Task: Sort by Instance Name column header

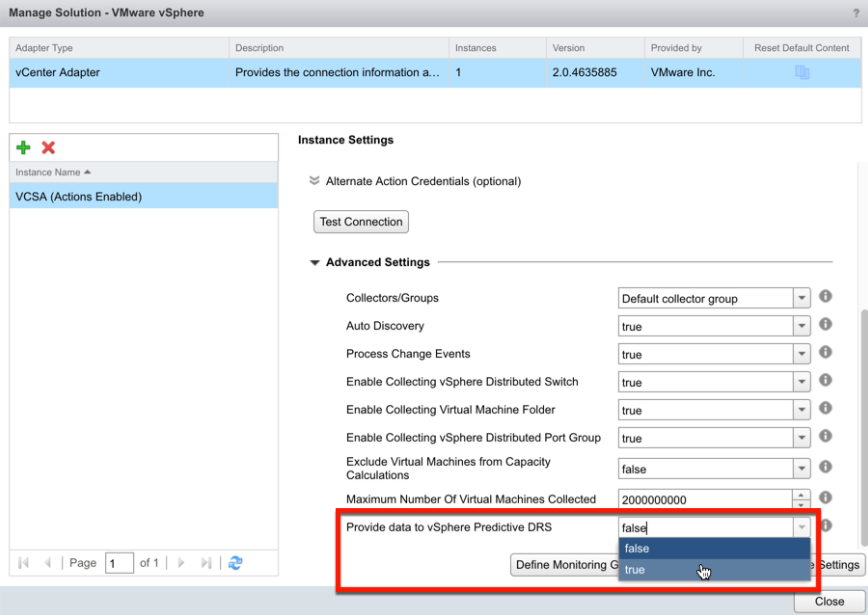Action: pos(144,172)
